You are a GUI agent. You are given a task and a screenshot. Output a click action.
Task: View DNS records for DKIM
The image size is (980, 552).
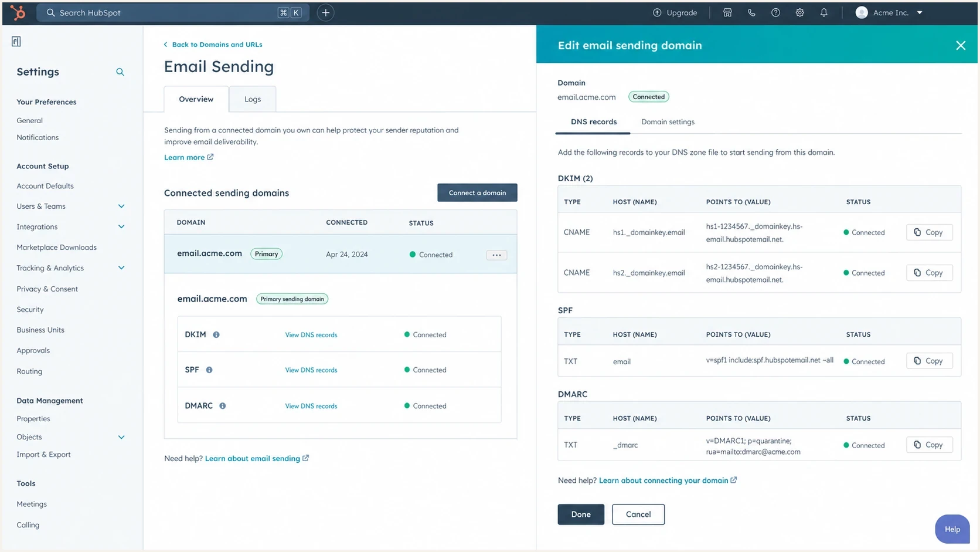(x=311, y=335)
